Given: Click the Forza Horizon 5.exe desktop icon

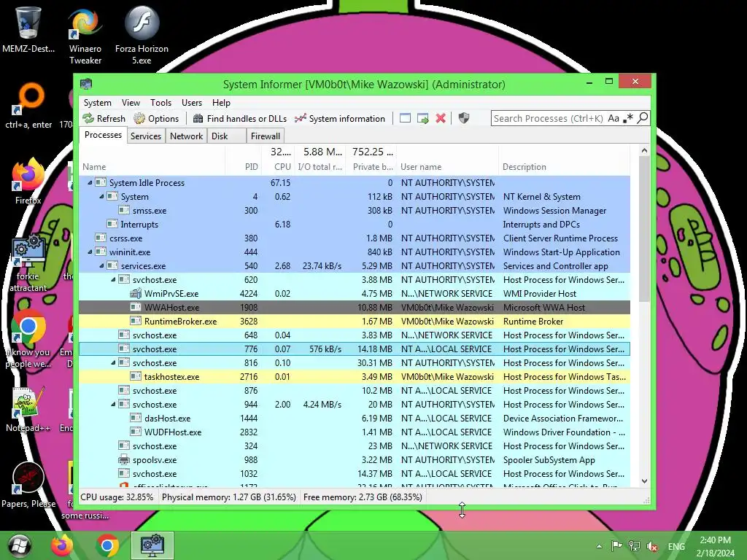Looking at the screenshot, I should point(142,36).
